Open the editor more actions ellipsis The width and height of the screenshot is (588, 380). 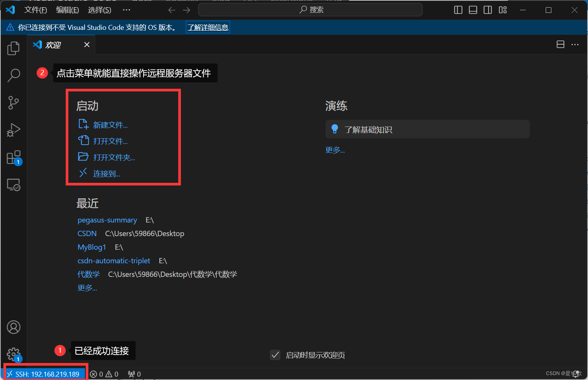point(575,45)
